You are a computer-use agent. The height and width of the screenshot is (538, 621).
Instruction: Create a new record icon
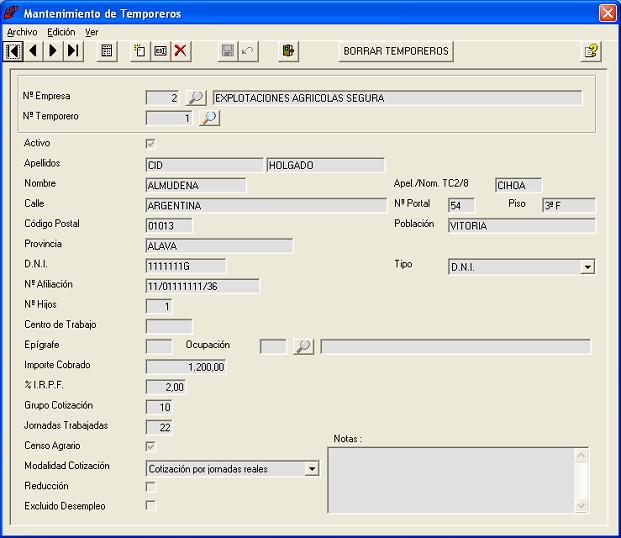pyautogui.click(x=140, y=51)
